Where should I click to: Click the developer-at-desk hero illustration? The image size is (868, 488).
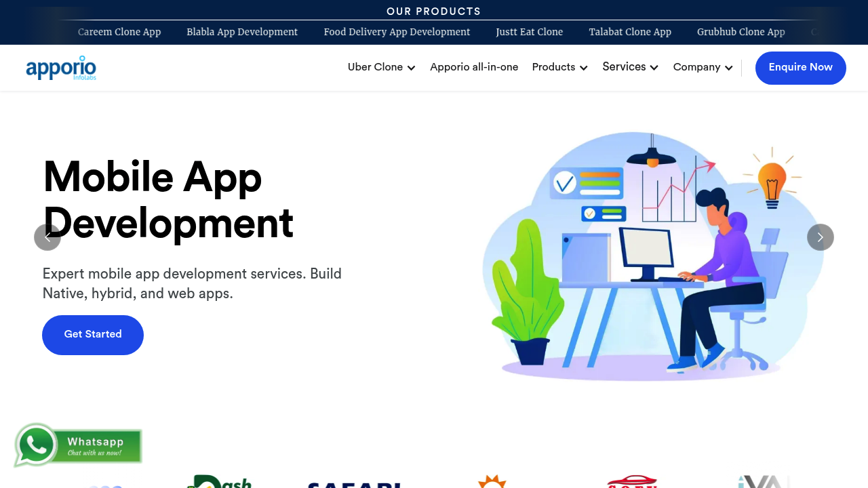(x=651, y=256)
